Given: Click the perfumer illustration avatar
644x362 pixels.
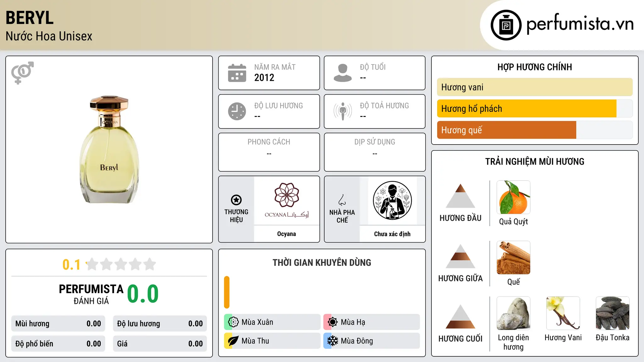Looking at the screenshot, I should tap(392, 200).
